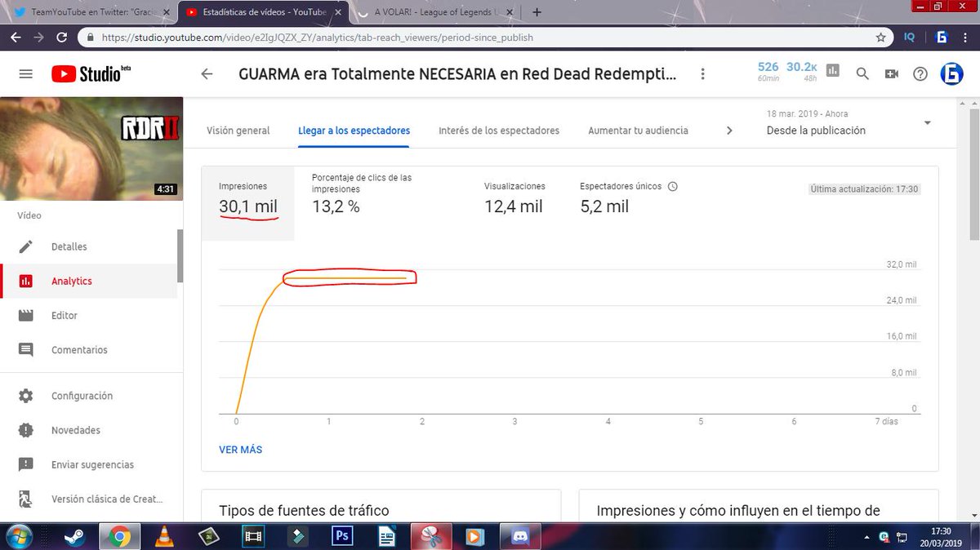Click the Última actualización: 17:30 label
The width and height of the screenshot is (980, 550).
click(864, 189)
